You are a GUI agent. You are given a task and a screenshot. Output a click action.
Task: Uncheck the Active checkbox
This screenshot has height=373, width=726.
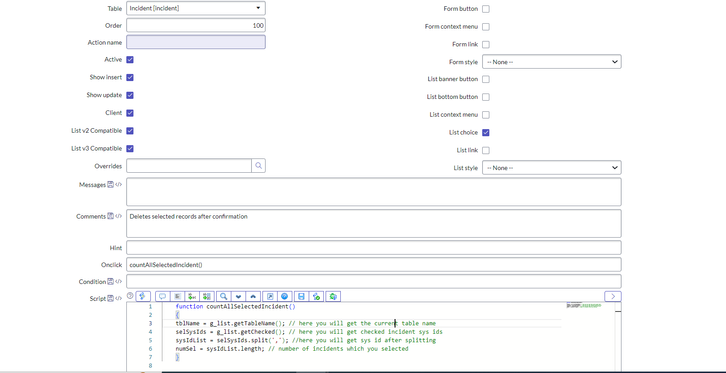pyautogui.click(x=130, y=60)
